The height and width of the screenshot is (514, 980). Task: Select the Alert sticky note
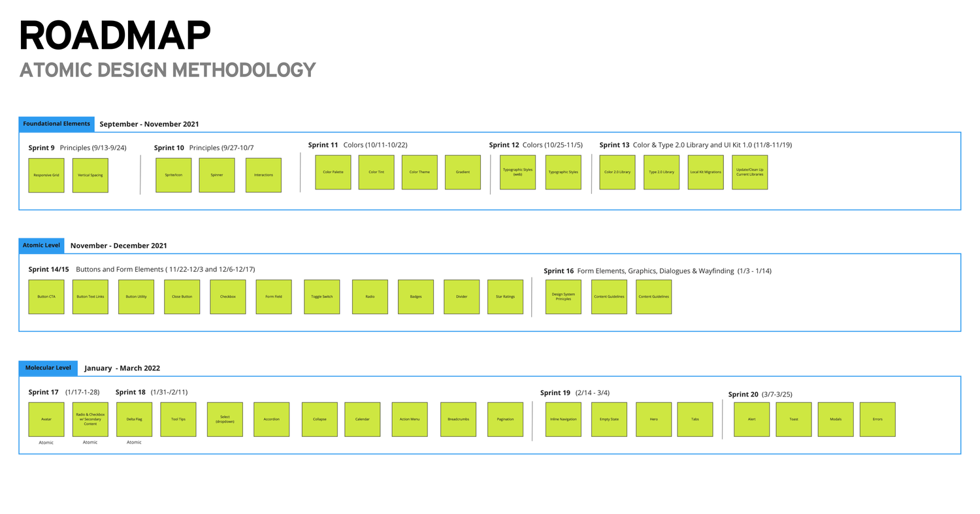[752, 419]
